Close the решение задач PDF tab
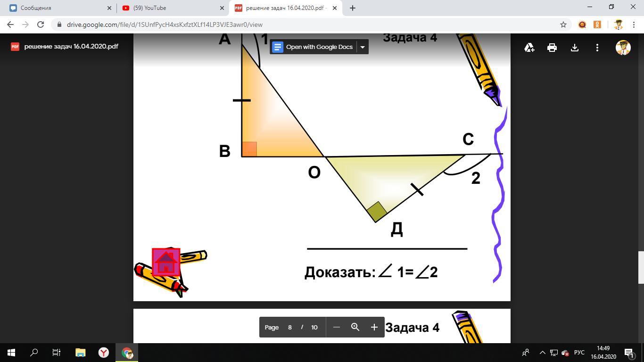The height and width of the screenshot is (362, 644). click(x=335, y=8)
